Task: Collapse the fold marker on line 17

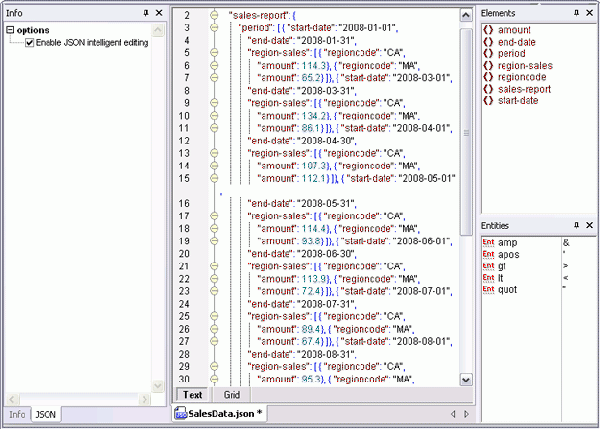Action: [214, 216]
